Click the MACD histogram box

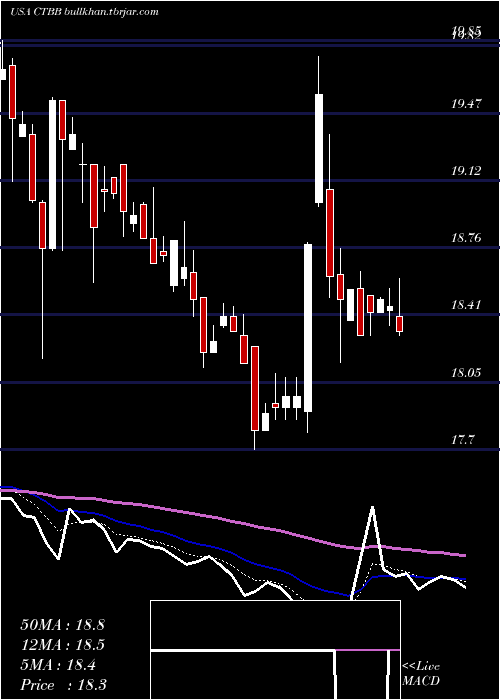click(275, 650)
